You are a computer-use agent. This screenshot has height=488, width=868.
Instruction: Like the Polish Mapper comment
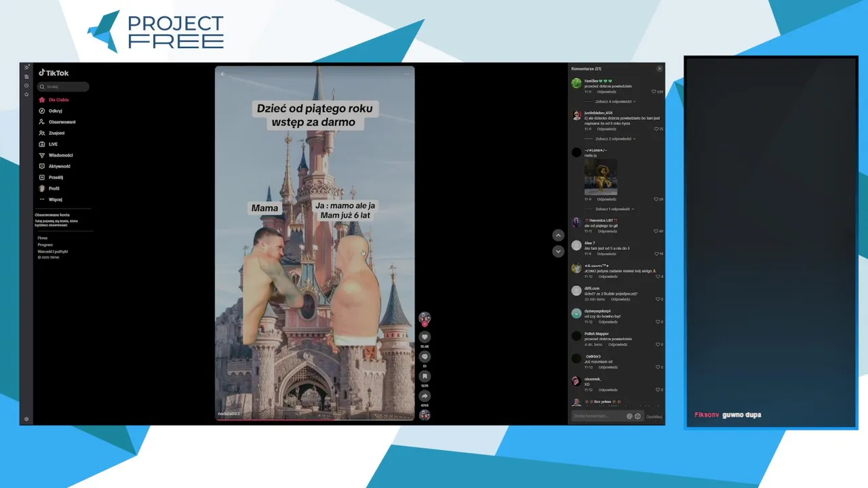tap(658, 344)
